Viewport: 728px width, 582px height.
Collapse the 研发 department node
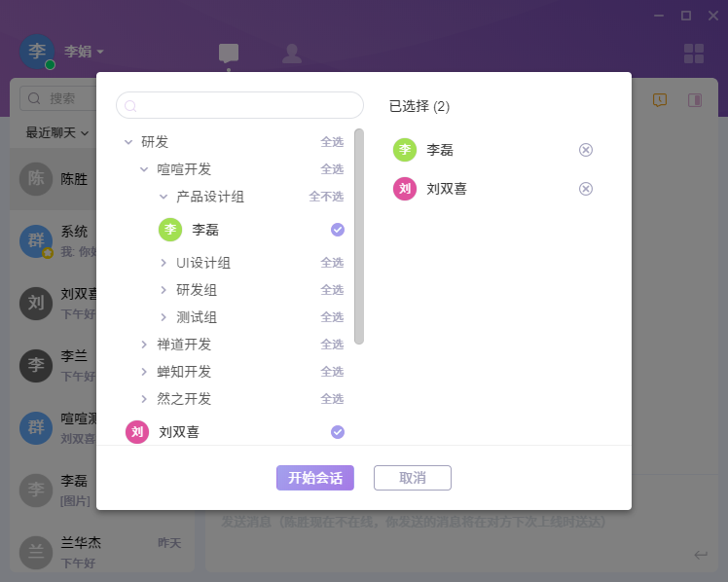coord(128,142)
